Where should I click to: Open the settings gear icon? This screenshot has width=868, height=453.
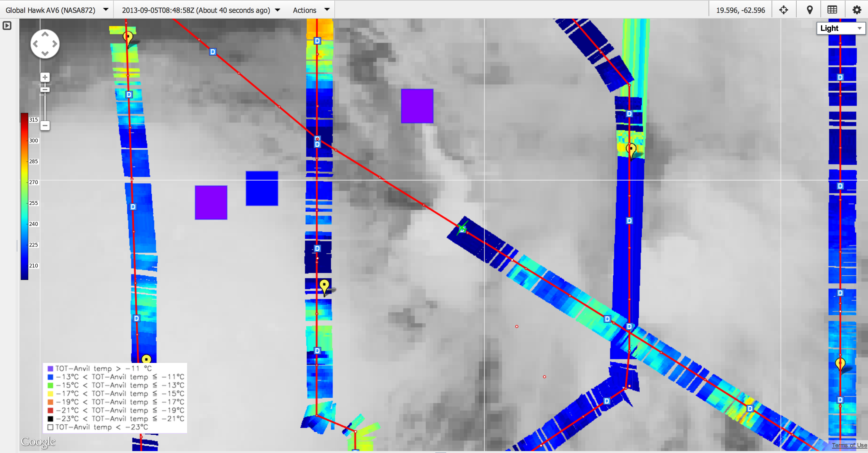tap(856, 10)
